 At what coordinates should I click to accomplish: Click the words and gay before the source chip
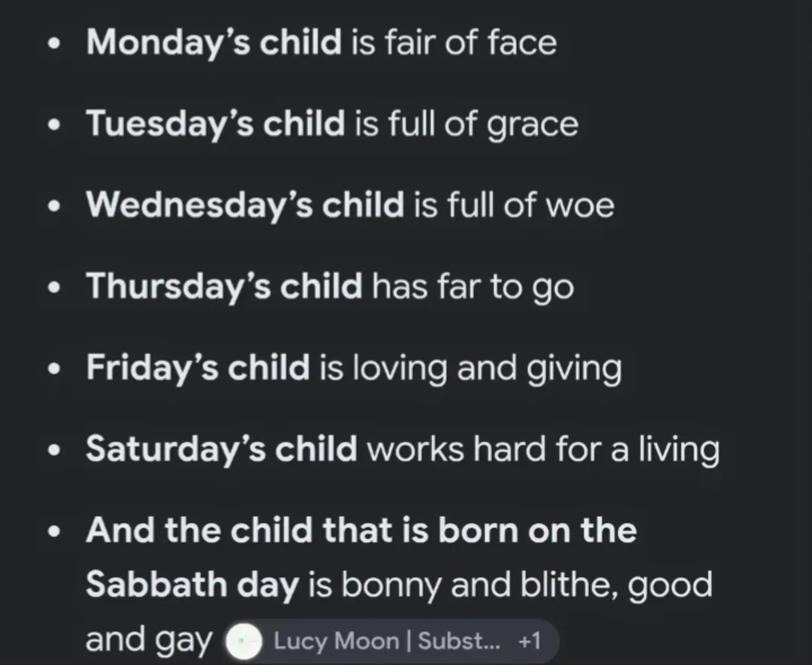coord(149,640)
